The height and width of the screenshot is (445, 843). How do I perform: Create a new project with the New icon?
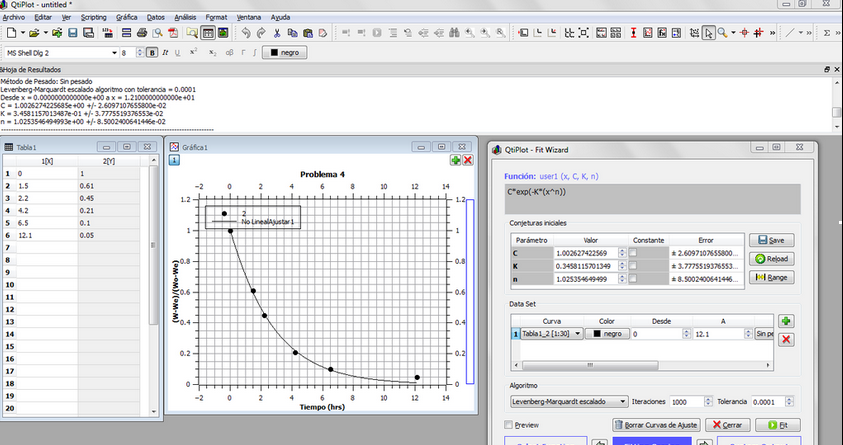click(x=11, y=33)
